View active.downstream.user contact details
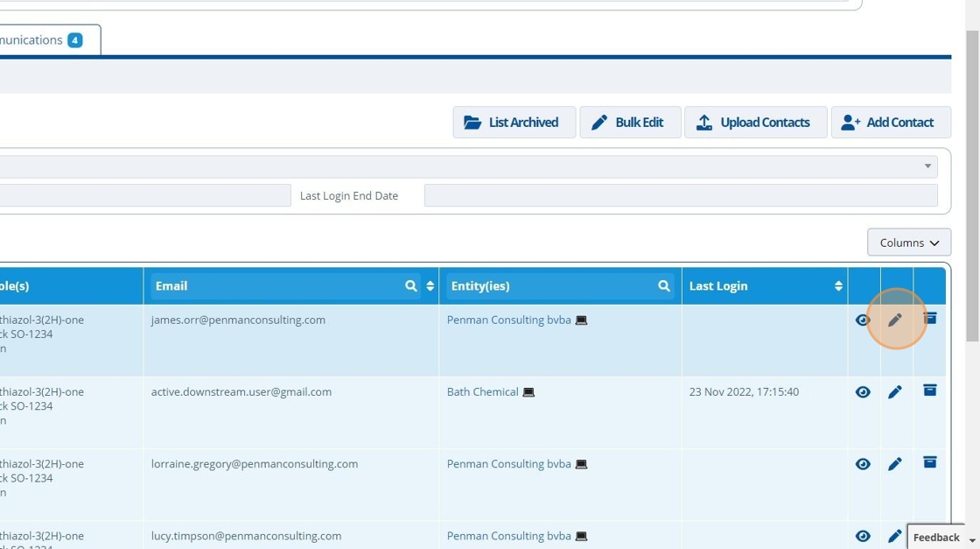The image size is (980, 549). (863, 392)
